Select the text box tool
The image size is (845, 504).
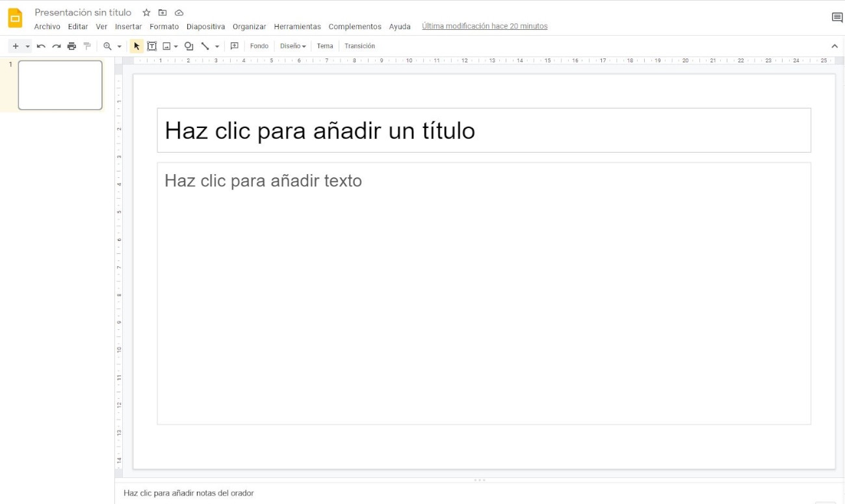[151, 46]
